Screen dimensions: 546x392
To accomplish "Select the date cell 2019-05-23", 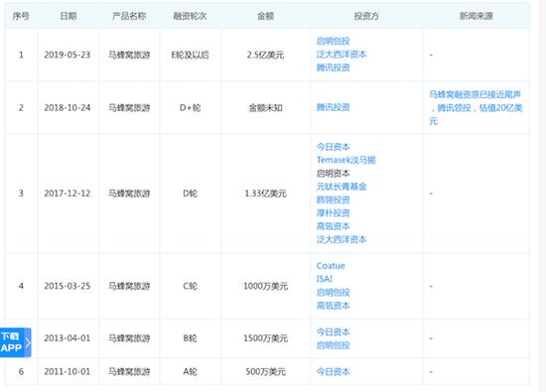I will coord(68,55).
